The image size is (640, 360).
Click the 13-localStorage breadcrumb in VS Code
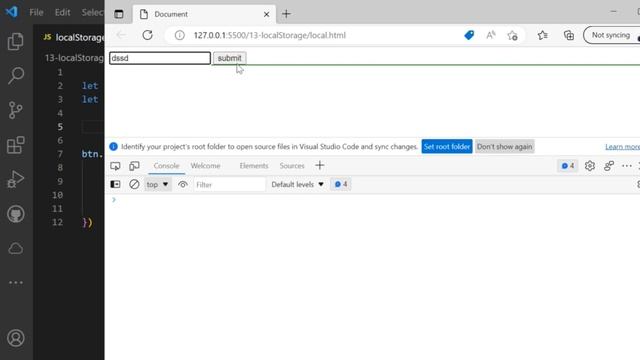point(74,58)
